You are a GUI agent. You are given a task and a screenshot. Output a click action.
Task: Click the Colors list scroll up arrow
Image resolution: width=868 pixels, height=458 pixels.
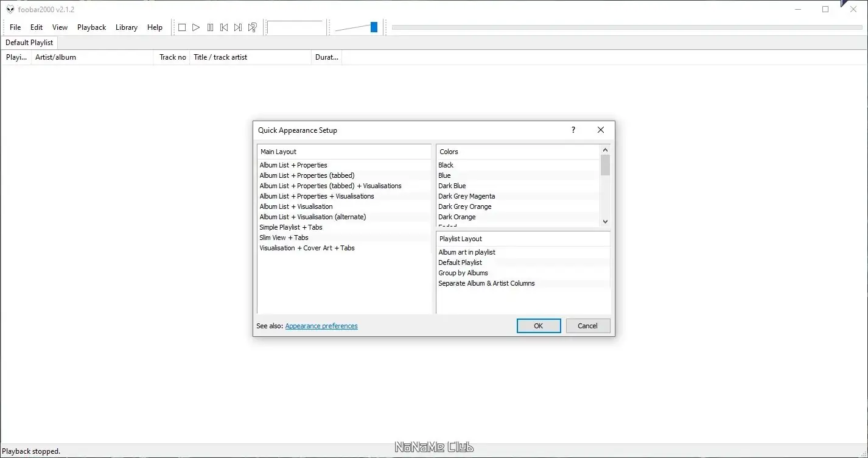click(x=605, y=150)
